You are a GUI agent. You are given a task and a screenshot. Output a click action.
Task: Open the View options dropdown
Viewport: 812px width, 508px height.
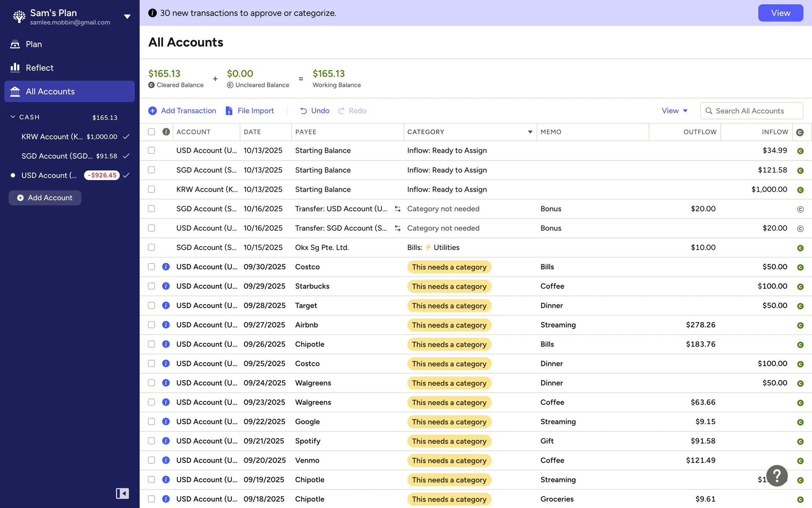(x=674, y=110)
